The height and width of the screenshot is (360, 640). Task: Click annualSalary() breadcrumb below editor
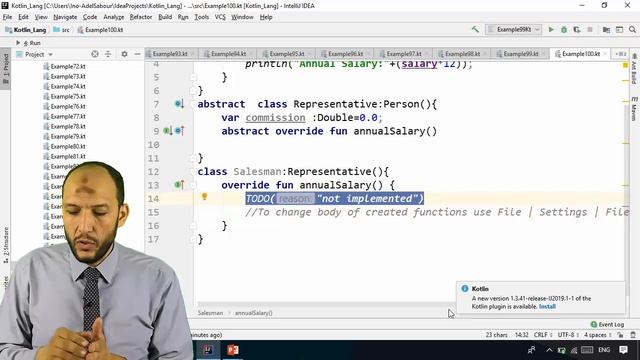[x=253, y=313]
